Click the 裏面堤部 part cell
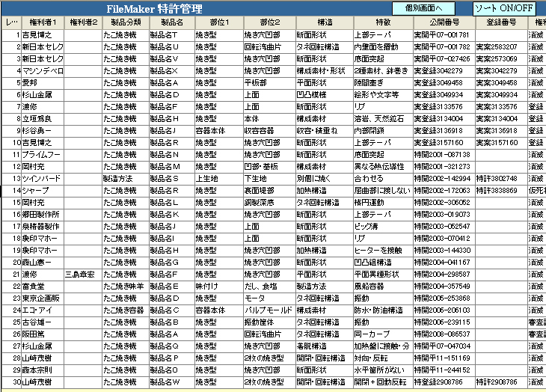 pos(270,191)
